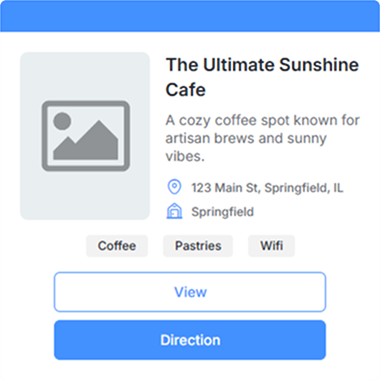Select the Coffee tag

(117, 246)
